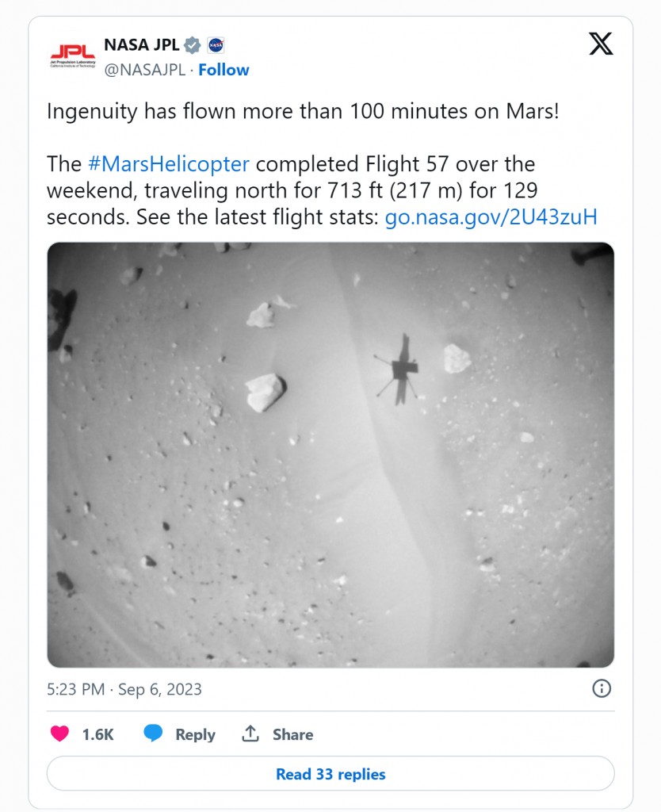Visit the @NASAJPL handle link
Viewport: 661px width, 812px height.
(x=144, y=70)
